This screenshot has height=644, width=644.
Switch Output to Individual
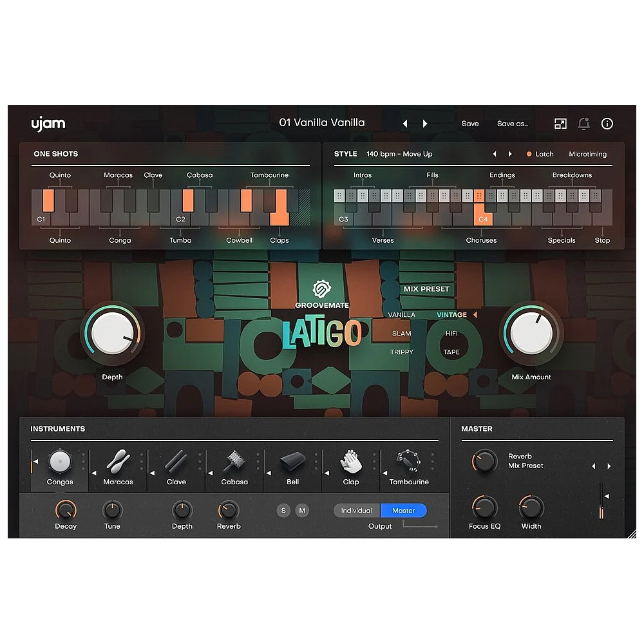pos(356,510)
